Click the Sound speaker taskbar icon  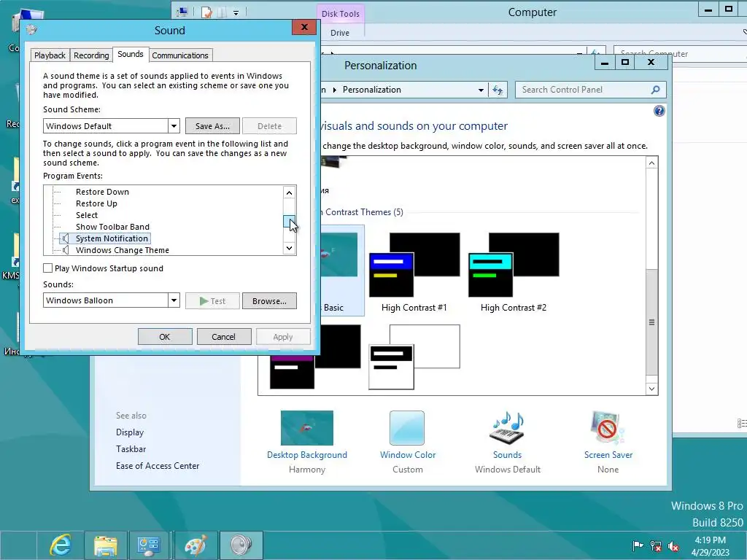pos(241,545)
